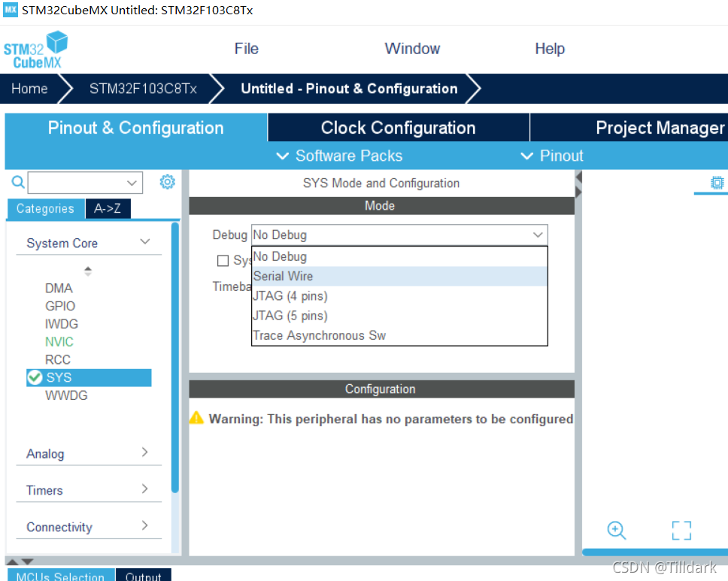728x581 pixels.
Task: Click the fit-to-screen brackets icon
Action: (681, 531)
